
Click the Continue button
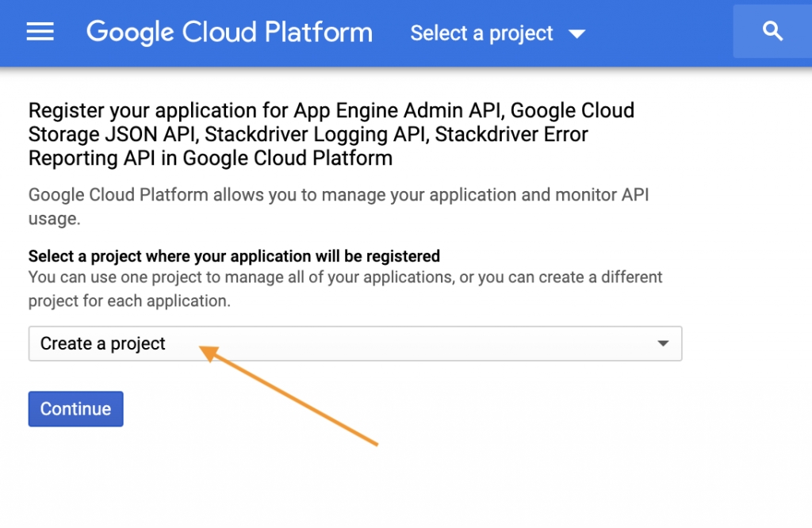[75, 409]
